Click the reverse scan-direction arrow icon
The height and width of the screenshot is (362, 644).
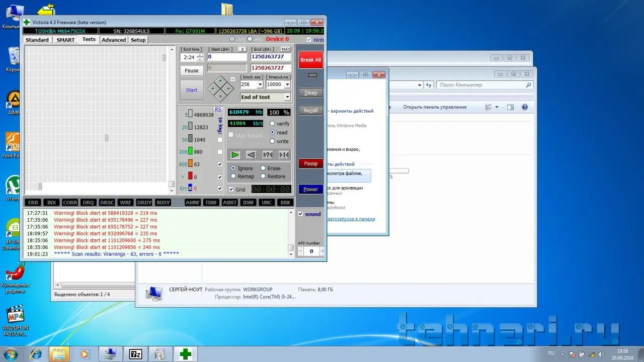click(251, 155)
